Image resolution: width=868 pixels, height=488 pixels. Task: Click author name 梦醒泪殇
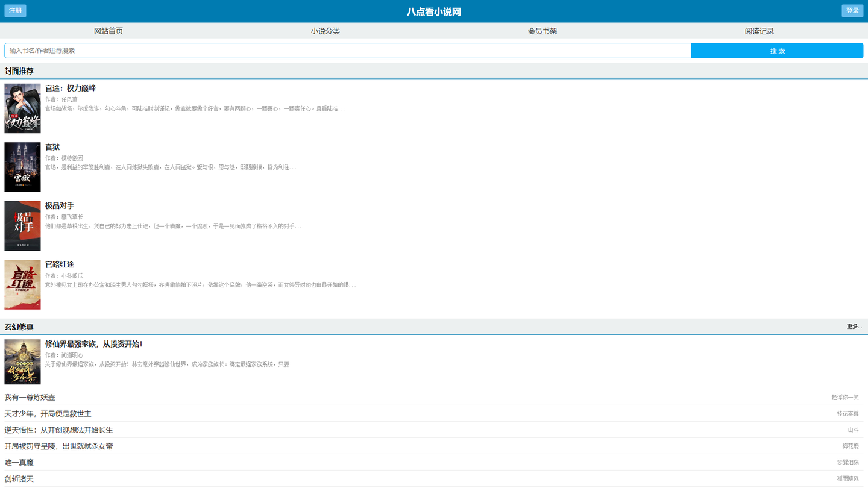point(848,462)
